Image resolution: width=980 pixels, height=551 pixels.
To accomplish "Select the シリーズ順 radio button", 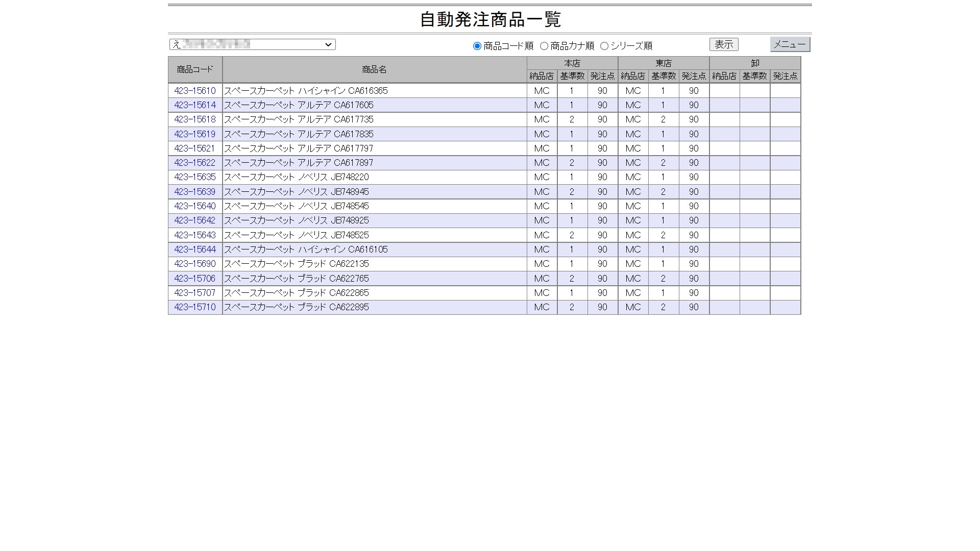I will coord(604,46).
